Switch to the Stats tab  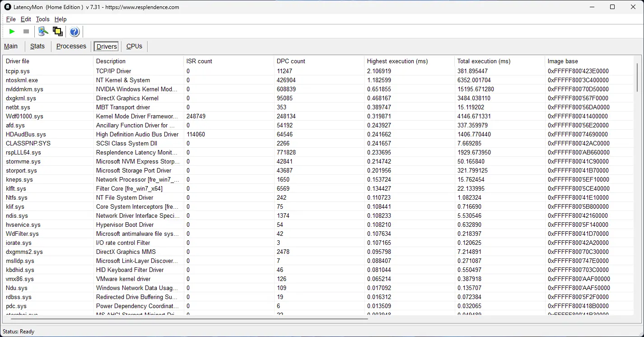coord(37,46)
